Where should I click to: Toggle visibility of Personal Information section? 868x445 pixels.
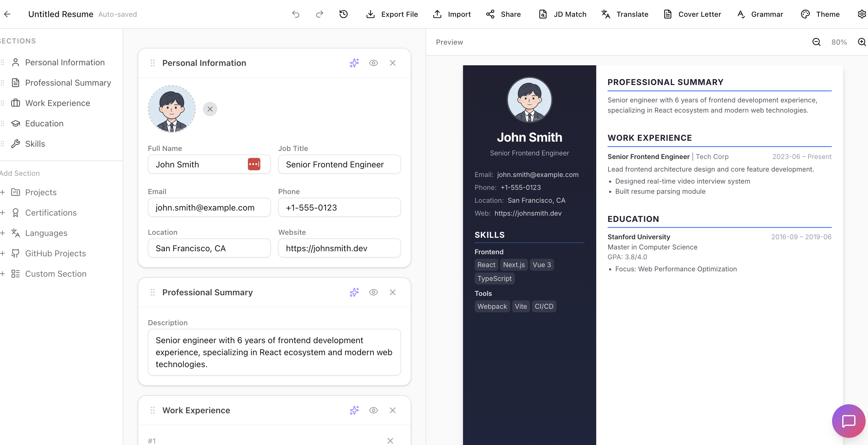pyautogui.click(x=373, y=63)
